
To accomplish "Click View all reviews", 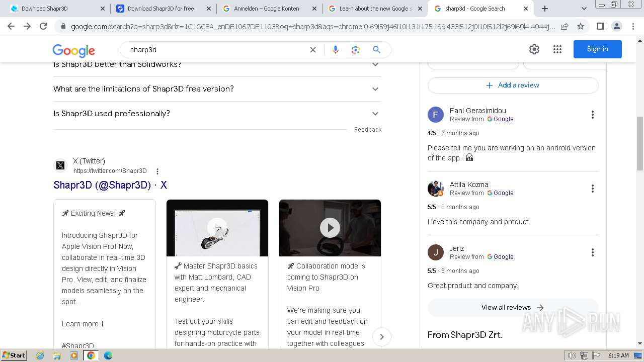I will pyautogui.click(x=513, y=308).
